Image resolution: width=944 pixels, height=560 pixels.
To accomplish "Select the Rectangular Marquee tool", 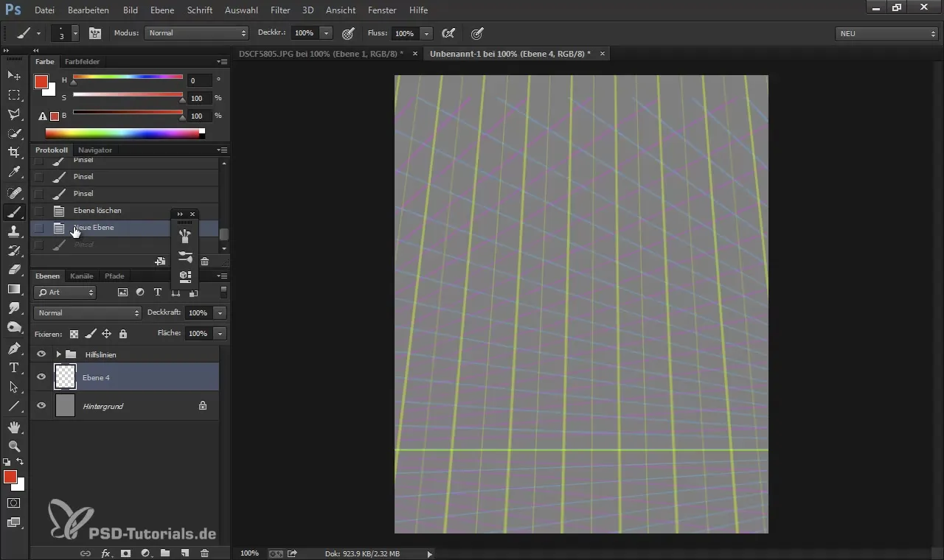I will click(14, 95).
